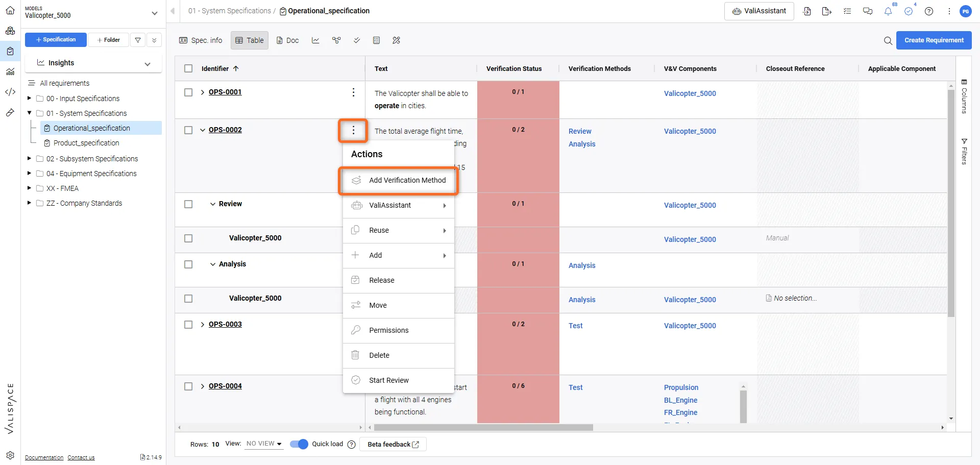Open the connections graph toolbar icon
The height and width of the screenshot is (465, 980).
(336, 40)
